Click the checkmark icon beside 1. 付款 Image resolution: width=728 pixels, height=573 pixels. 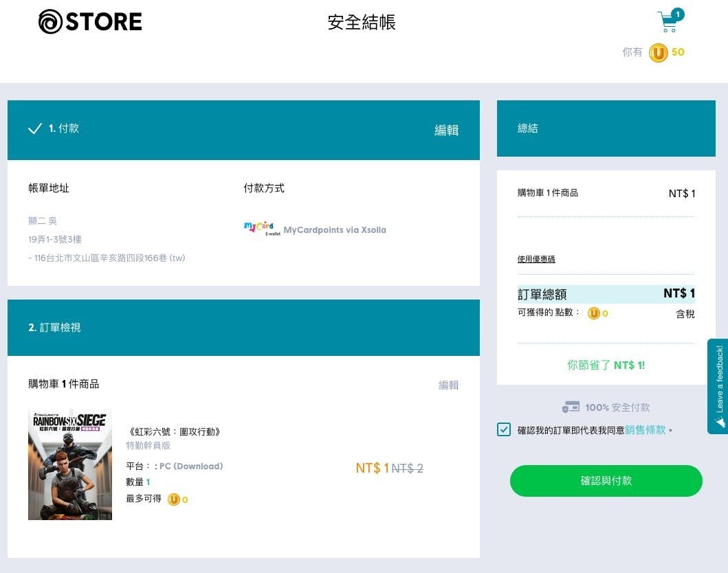[x=35, y=128]
